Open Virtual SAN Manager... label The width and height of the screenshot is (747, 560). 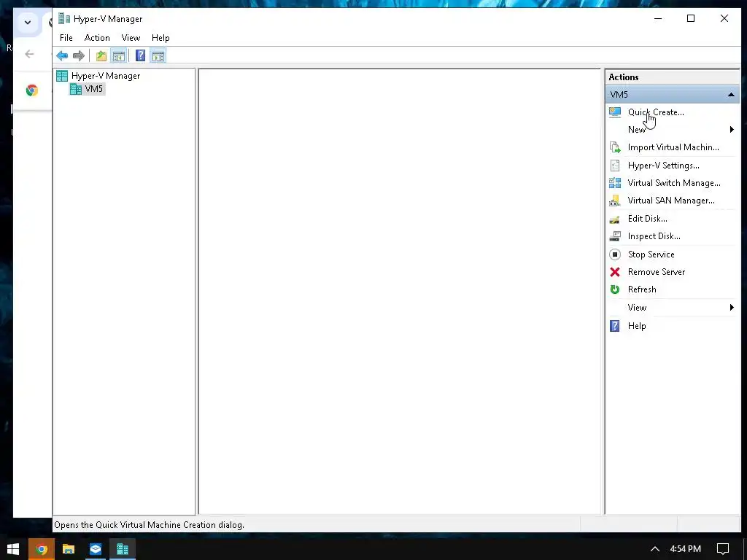pyautogui.click(x=671, y=201)
